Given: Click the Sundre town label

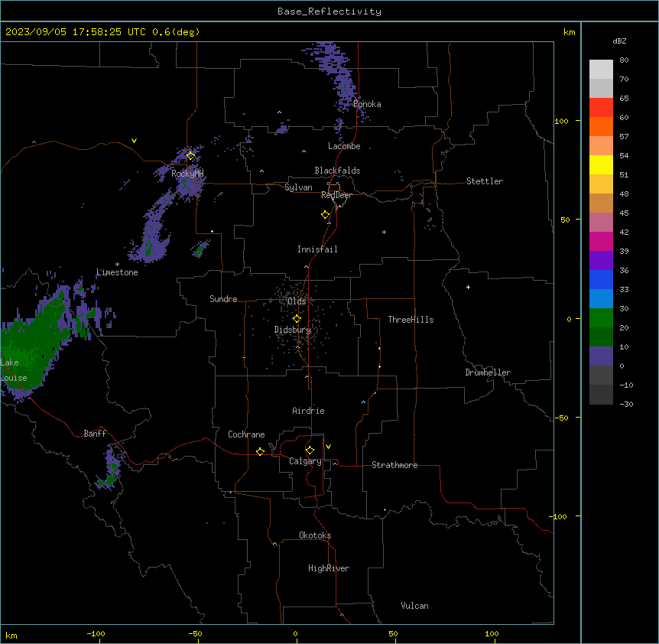Looking at the screenshot, I should 223,299.
